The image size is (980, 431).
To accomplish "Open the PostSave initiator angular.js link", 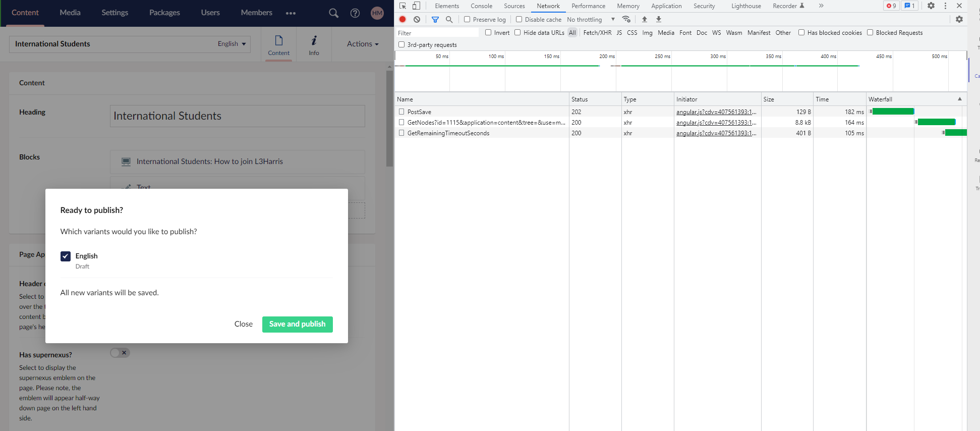I will tap(716, 112).
